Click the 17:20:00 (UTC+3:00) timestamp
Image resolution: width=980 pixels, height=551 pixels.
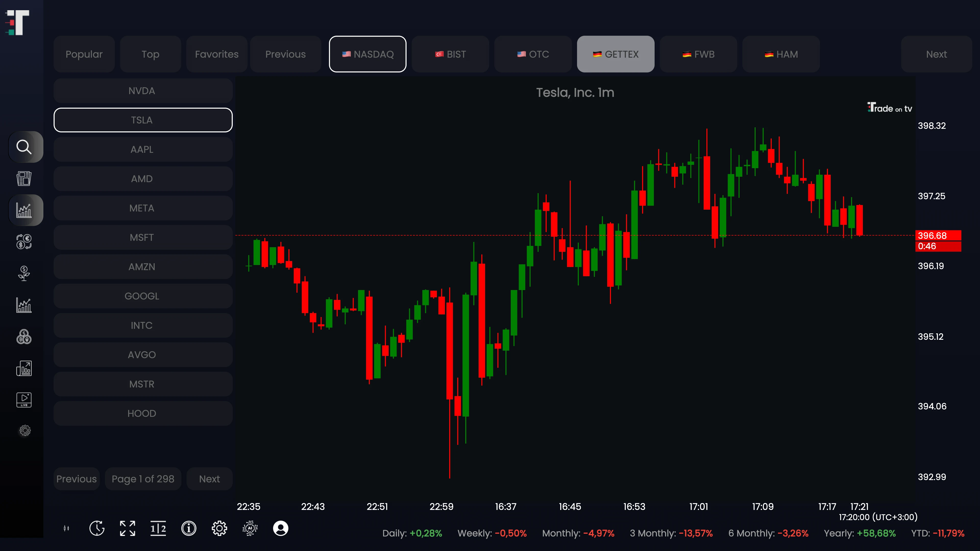[x=878, y=517]
